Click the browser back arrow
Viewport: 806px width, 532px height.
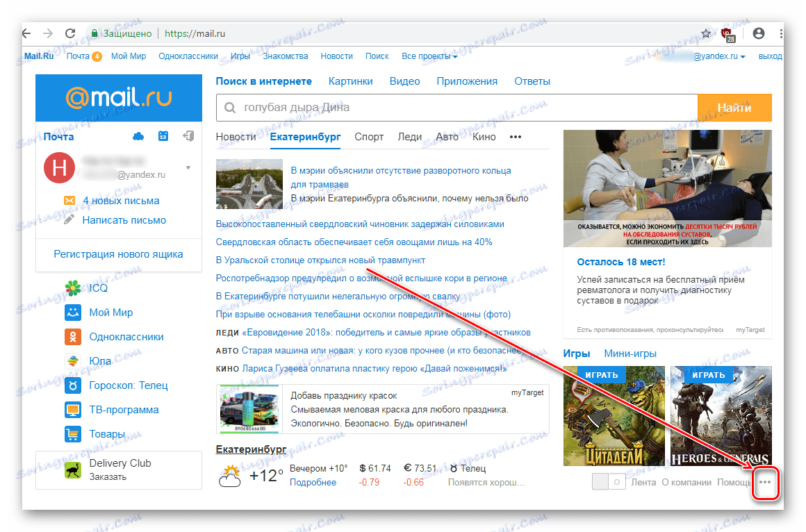(x=26, y=33)
